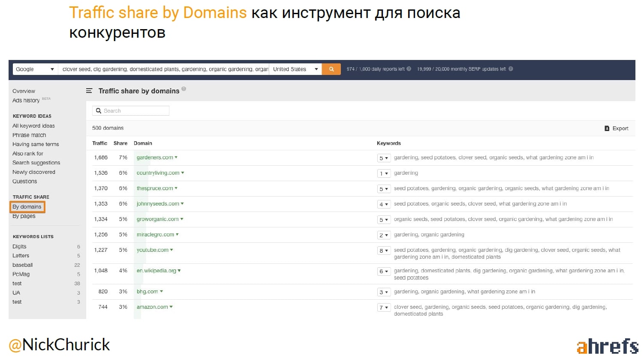
Task: Click help icon beside monthly SERP updates
Action: click(x=511, y=69)
